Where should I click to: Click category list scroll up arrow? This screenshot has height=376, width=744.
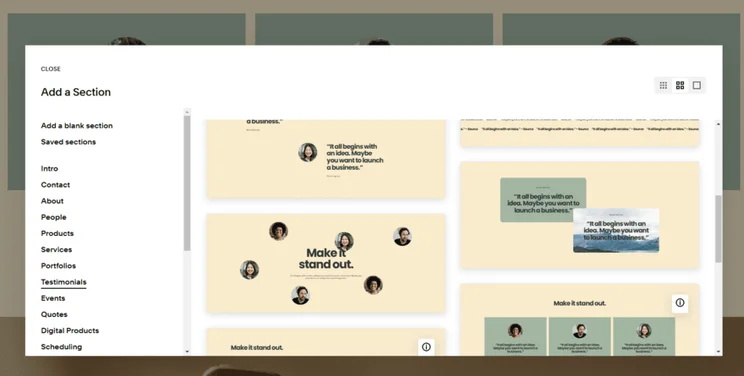coord(187,112)
